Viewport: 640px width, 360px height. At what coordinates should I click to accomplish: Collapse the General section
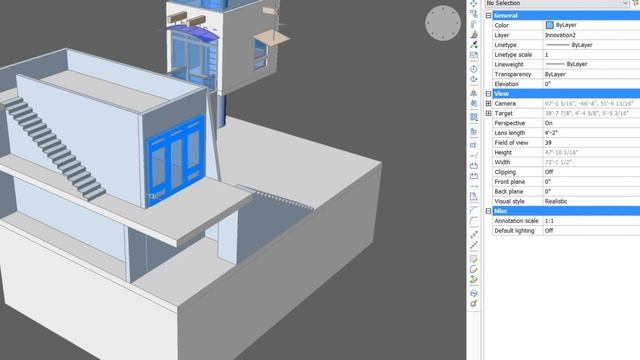tap(488, 16)
